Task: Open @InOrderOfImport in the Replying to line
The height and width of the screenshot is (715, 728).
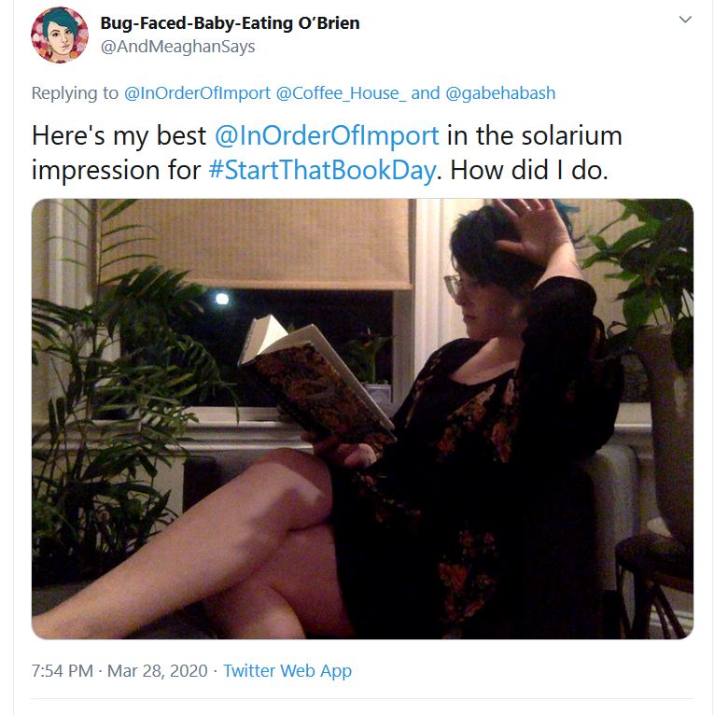Action: click(197, 92)
